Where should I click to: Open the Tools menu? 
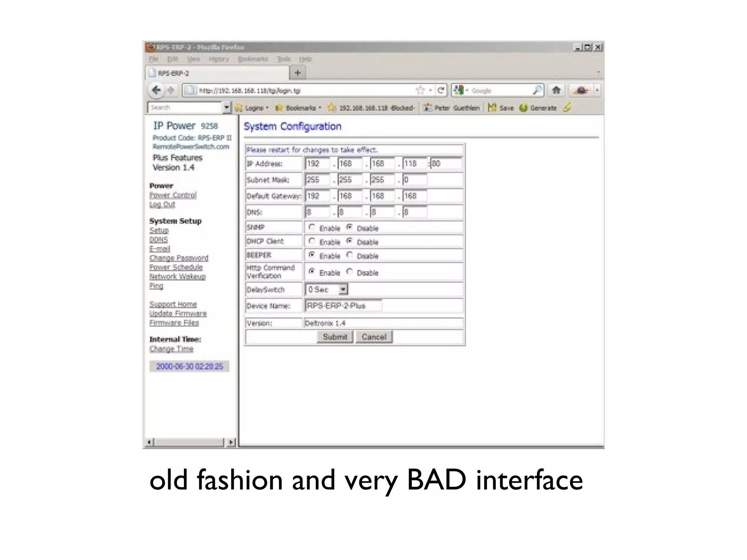[284, 59]
